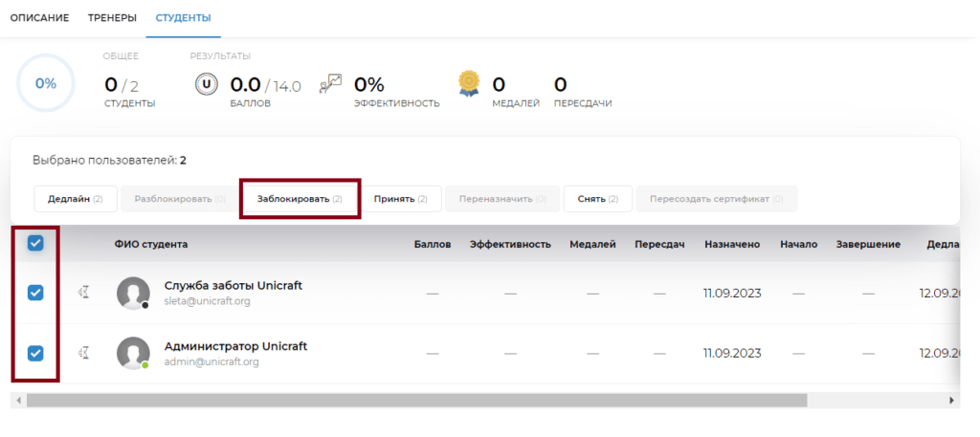The height and width of the screenshot is (437, 980).
Task: Click the status icon beside Служба заботы Unicraft
Action: pos(82,292)
